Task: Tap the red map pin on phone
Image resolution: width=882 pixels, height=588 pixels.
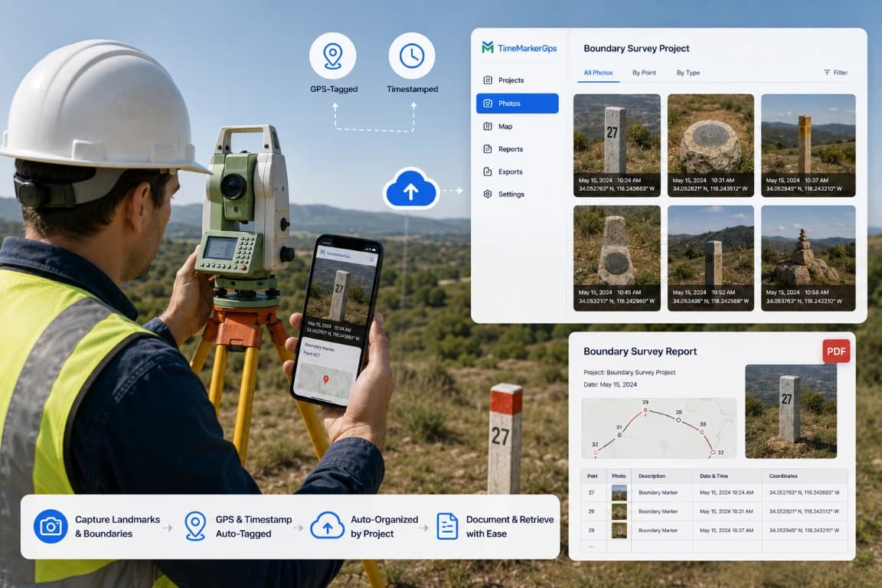Action: (x=325, y=381)
